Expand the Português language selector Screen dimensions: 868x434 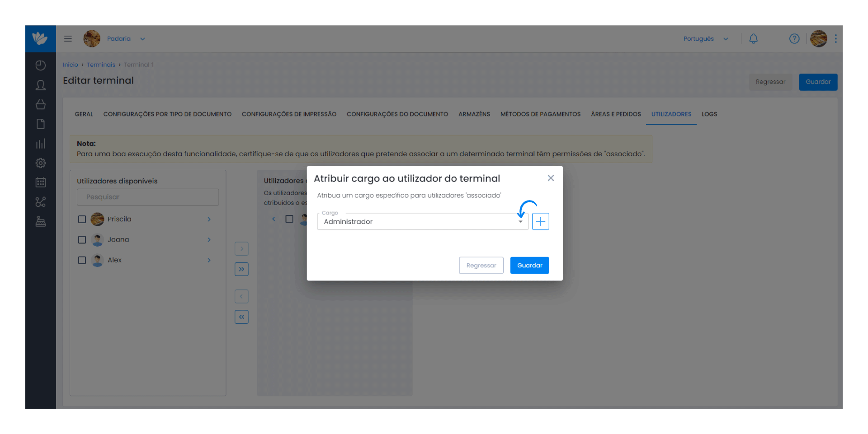coord(706,39)
